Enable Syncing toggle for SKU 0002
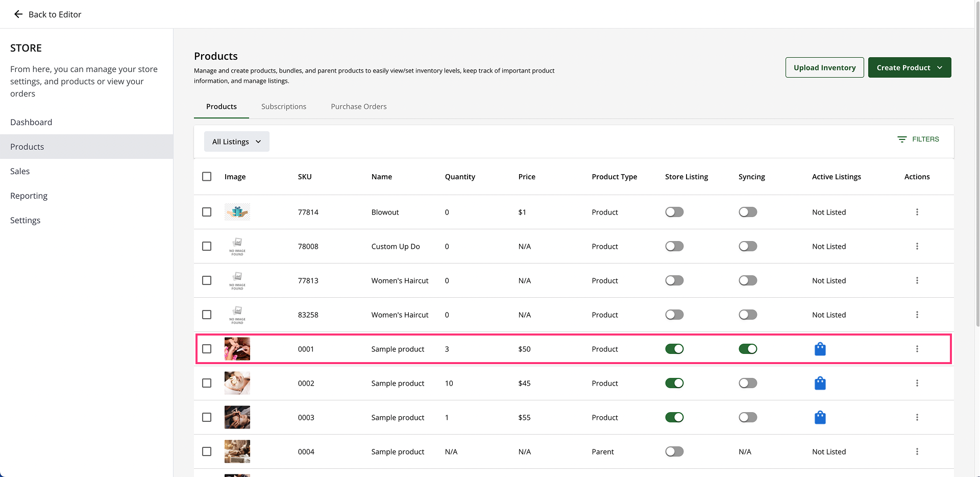Screen dimensions: 980x477 pyautogui.click(x=747, y=383)
